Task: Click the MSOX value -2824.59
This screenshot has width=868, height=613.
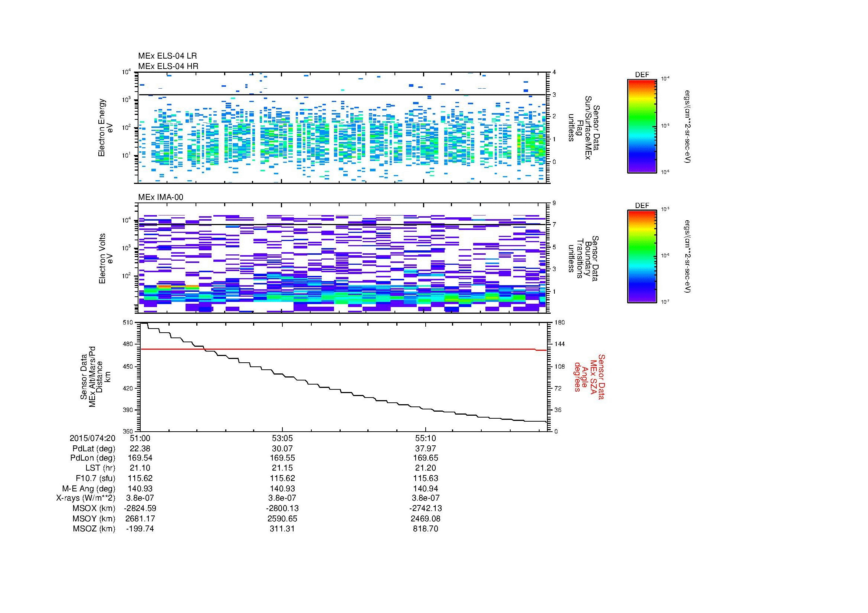Action: (140, 508)
